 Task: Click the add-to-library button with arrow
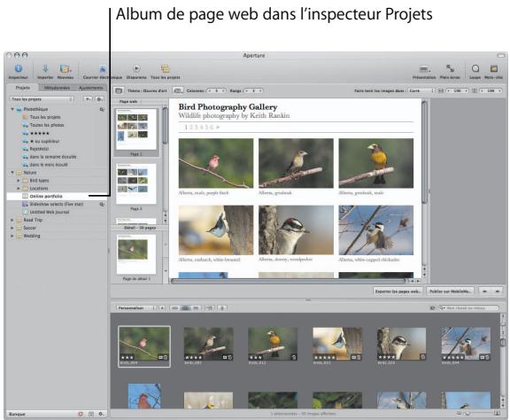pyautogui.click(x=89, y=99)
